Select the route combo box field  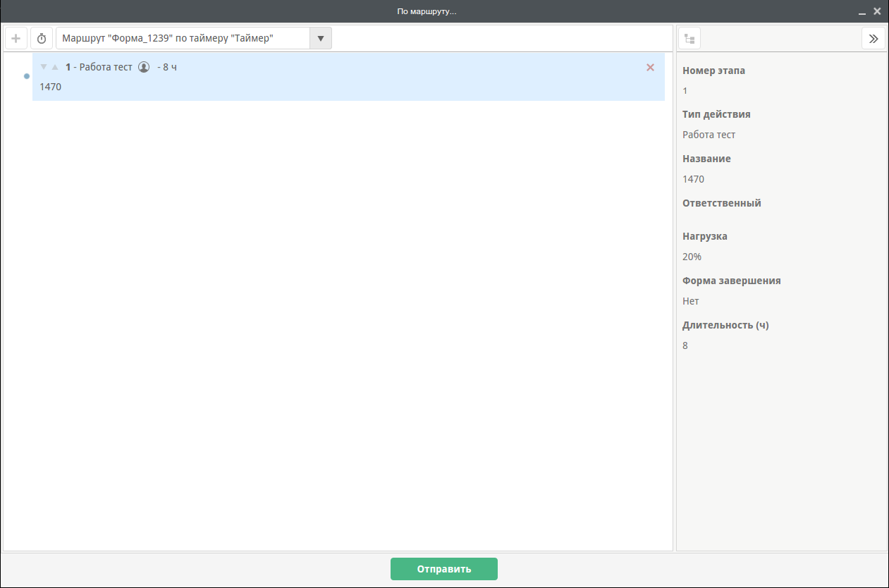pyautogui.click(x=194, y=38)
